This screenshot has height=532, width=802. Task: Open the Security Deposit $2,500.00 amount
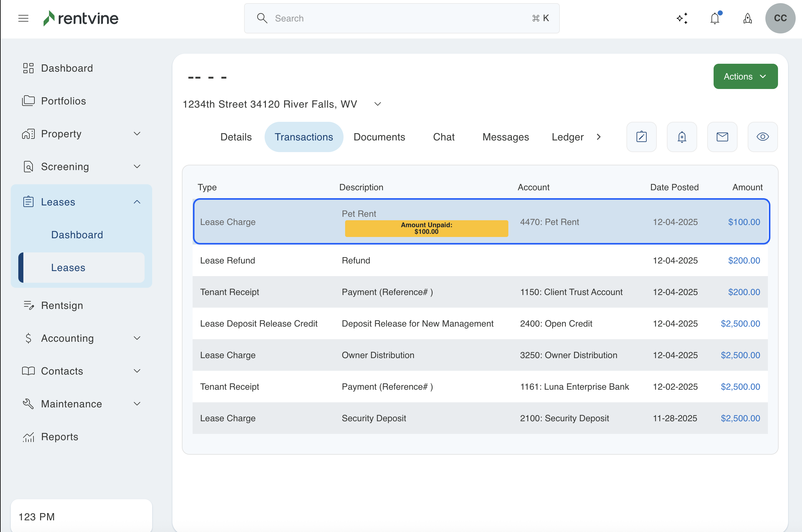click(x=740, y=418)
